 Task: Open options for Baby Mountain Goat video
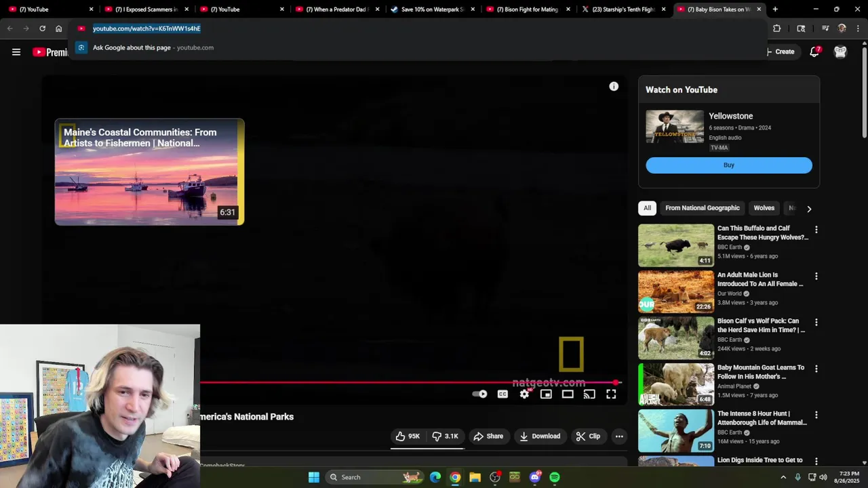pyautogui.click(x=816, y=369)
